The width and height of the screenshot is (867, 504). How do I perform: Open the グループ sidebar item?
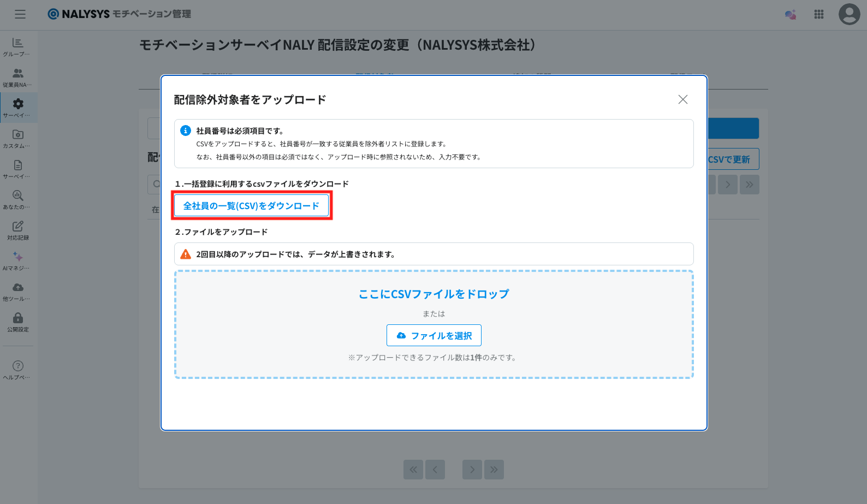tap(18, 47)
